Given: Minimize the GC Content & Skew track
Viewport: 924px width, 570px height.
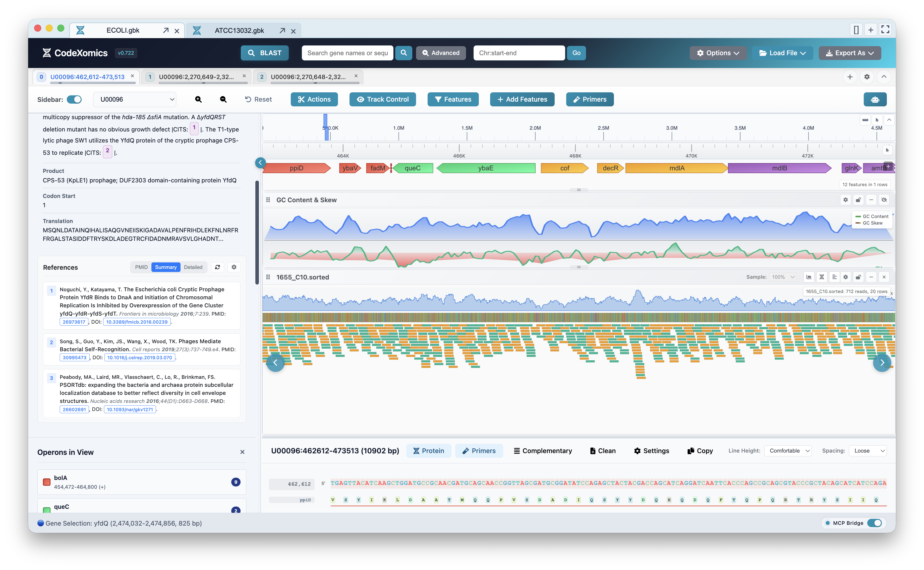Looking at the screenshot, I should click(x=871, y=200).
